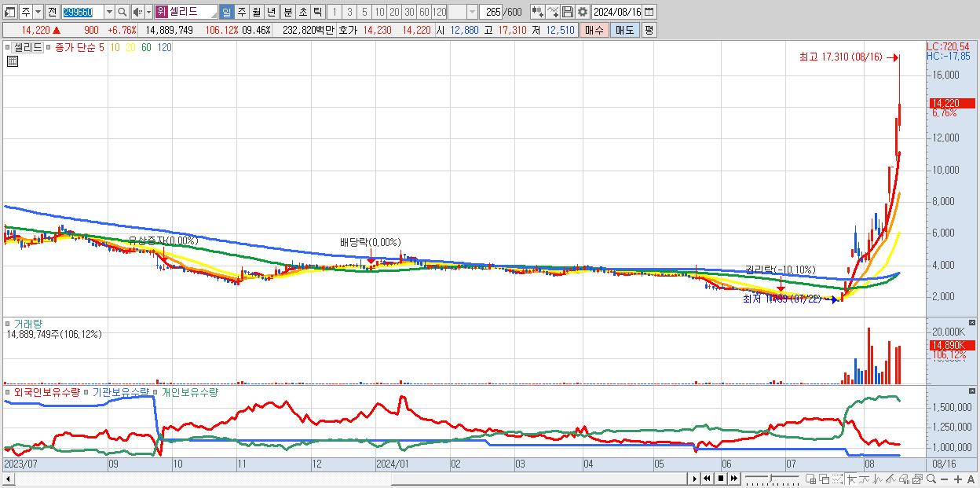Click the 120 moving average legend
The image size is (980, 488).
pyautogui.click(x=164, y=47)
